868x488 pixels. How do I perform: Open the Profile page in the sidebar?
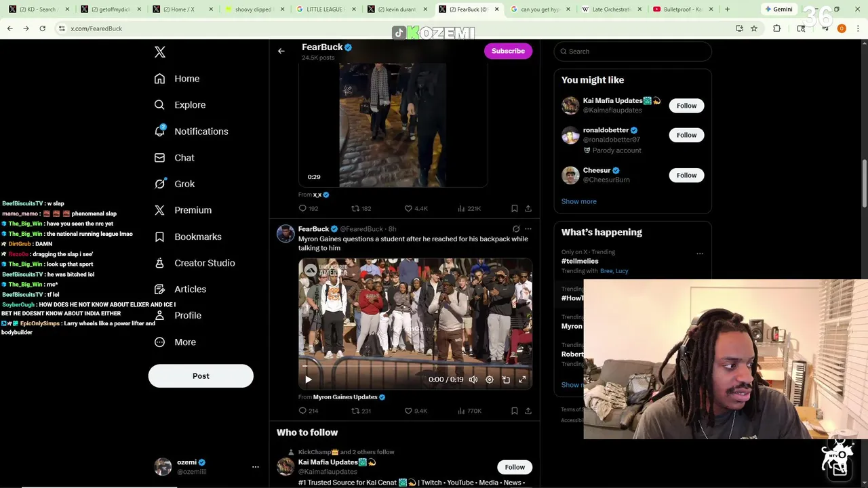coord(178,316)
